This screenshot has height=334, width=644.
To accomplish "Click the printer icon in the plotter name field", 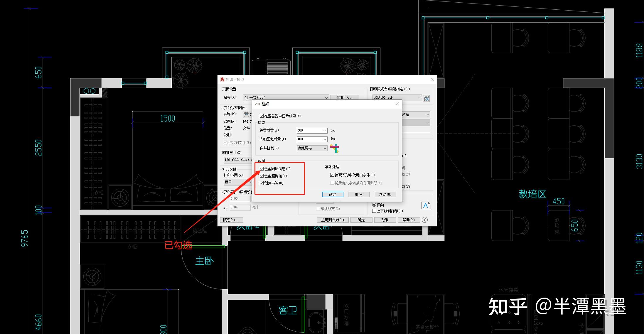I will pyautogui.click(x=246, y=114).
